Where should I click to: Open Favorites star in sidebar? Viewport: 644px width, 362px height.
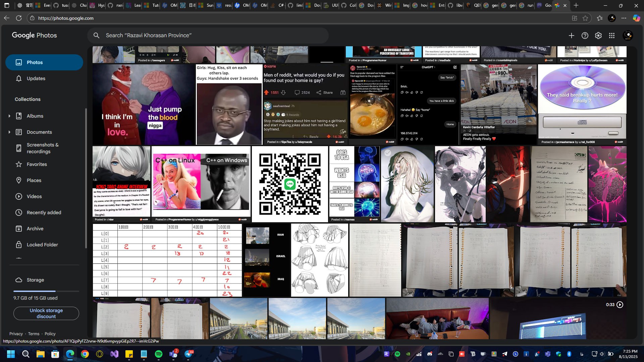[37, 164]
